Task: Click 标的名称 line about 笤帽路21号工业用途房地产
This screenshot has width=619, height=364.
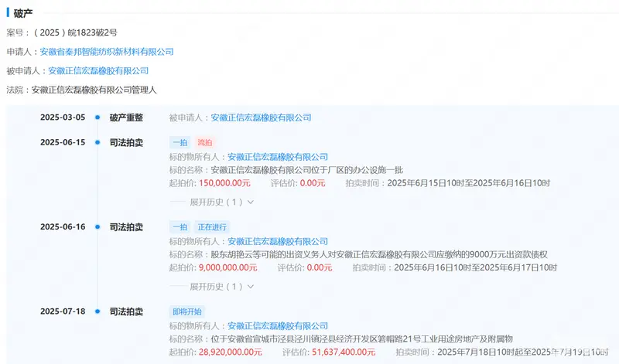Action: point(341,338)
